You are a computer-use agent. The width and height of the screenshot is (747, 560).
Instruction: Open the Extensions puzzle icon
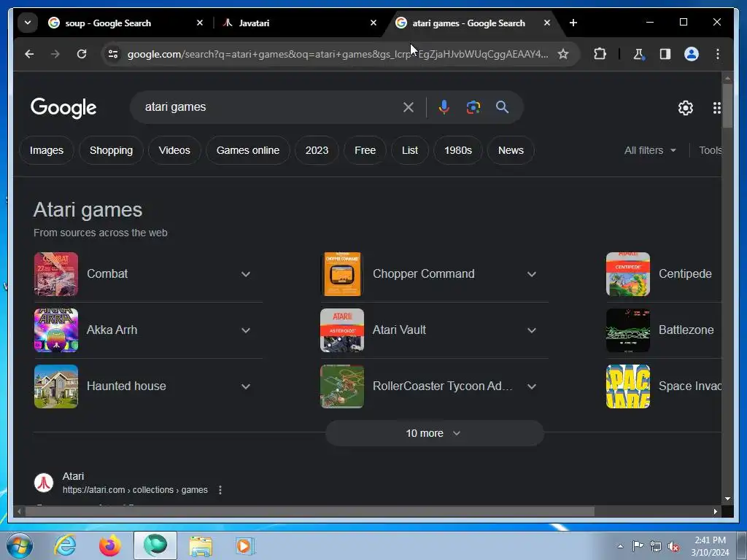coord(600,54)
